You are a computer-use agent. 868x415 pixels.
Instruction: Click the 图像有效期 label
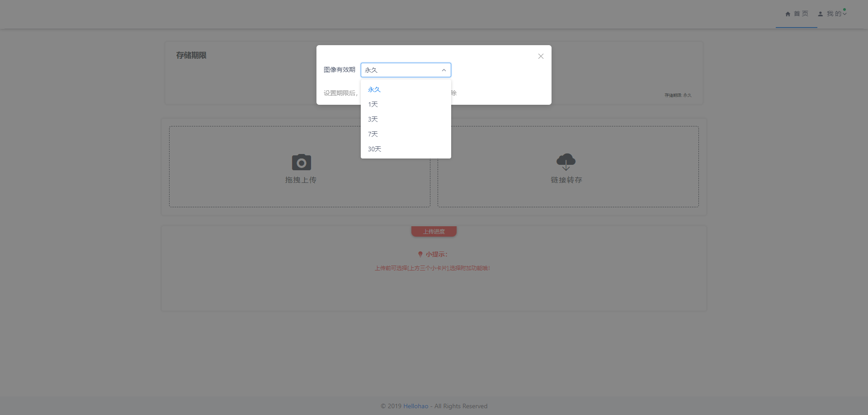click(340, 70)
